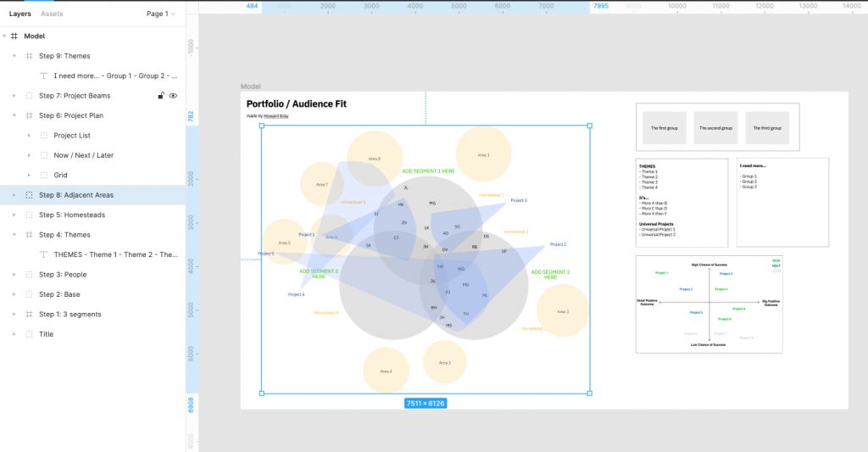Click the Portfolio / Audience Fit heading
Screen dimensions: 868x452
tap(296, 104)
